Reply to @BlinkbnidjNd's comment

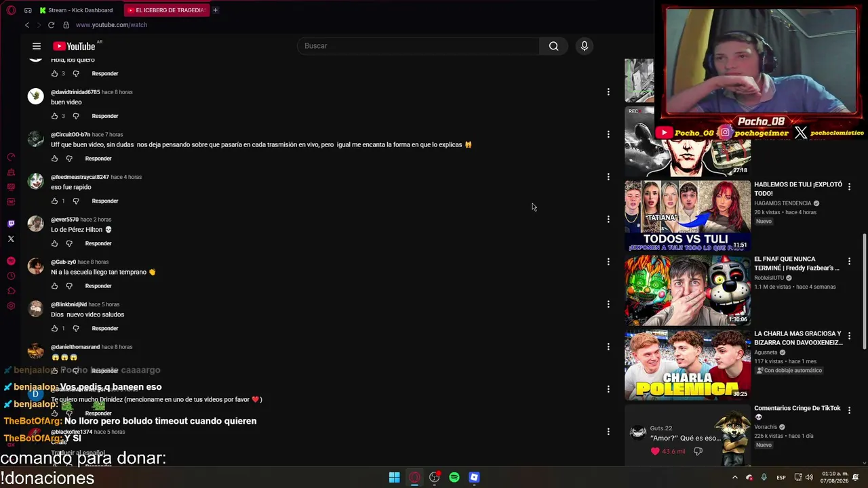105,329
